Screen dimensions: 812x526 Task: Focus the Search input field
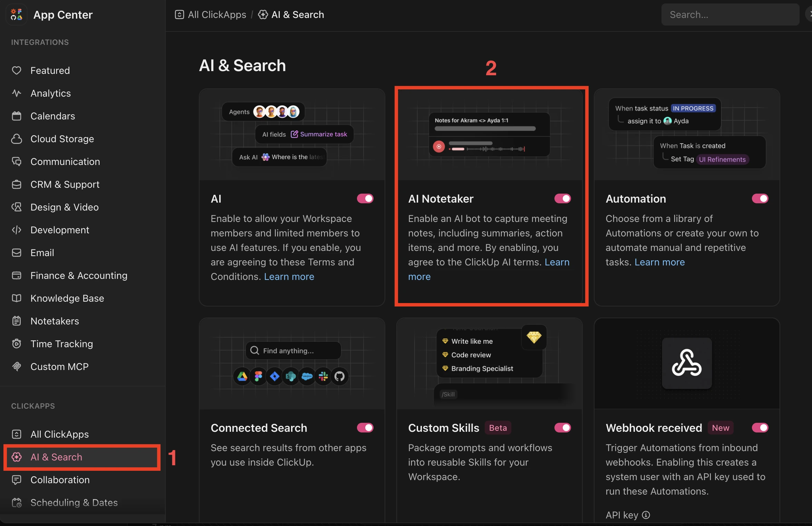730,14
